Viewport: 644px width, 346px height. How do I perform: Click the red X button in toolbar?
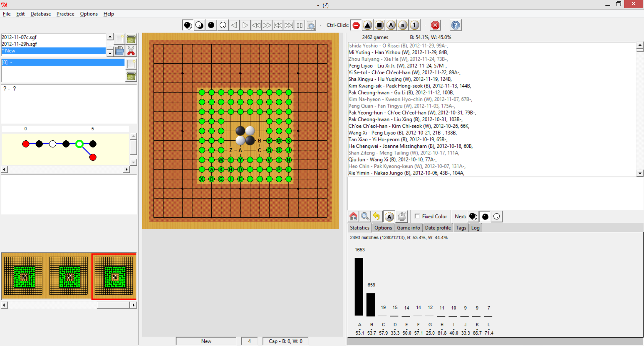pyautogui.click(x=435, y=25)
